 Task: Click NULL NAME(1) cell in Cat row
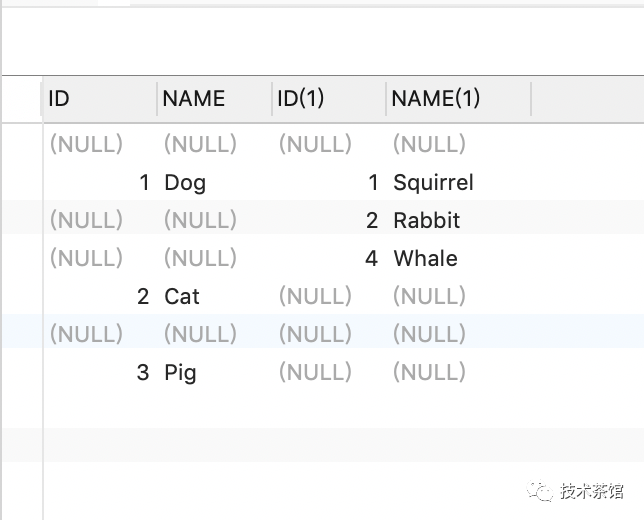pyautogui.click(x=429, y=296)
